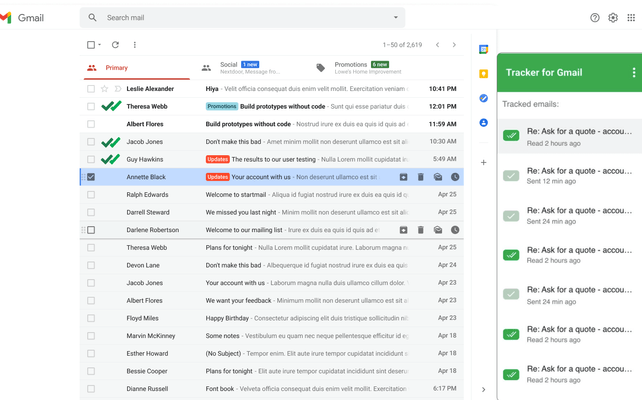Viewport: 642px width, 400px height.
Task: Switch to the Social tab
Action: 240,67
